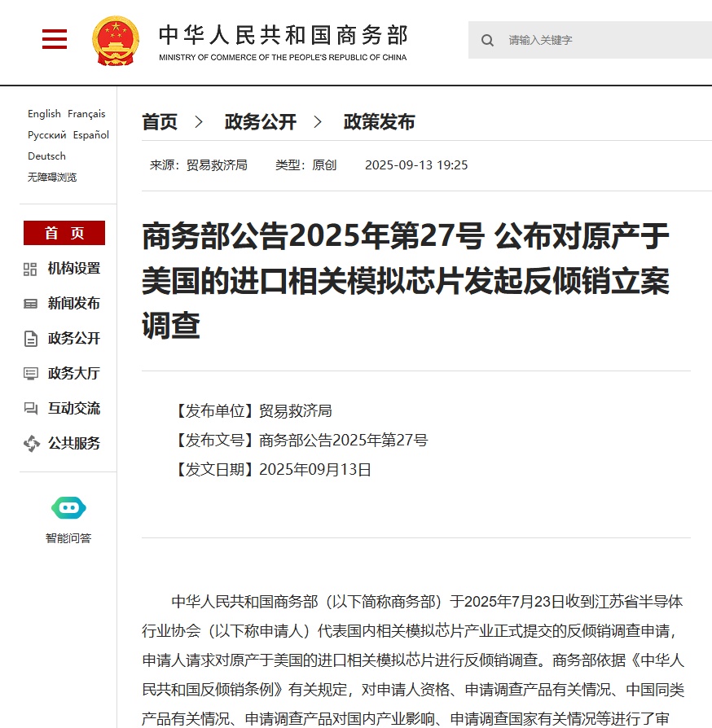Click 首页 in the breadcrumb trail
Image resolution: width=712 pixels, height=728 pixels.
click(160, 122)
